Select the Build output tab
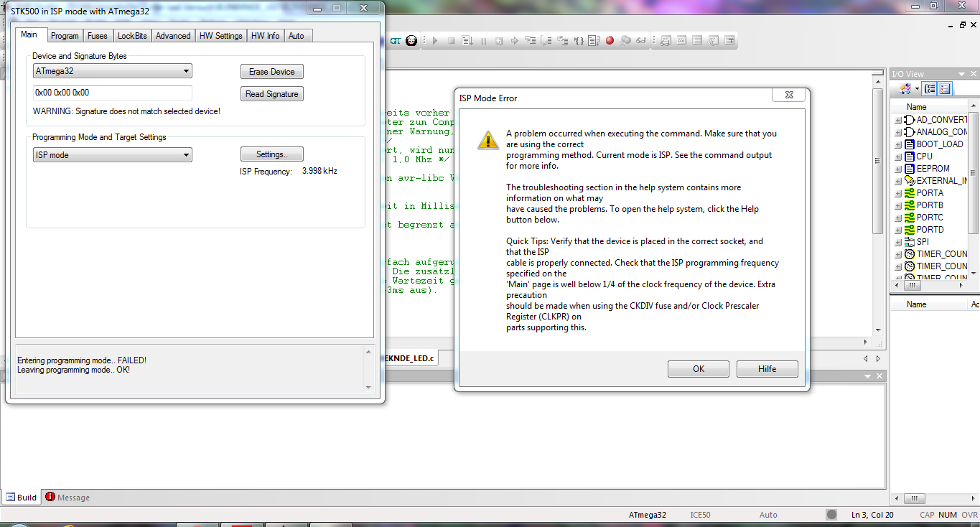The width and height of the screenshot is (980, 527). click(x=22, y=498)
